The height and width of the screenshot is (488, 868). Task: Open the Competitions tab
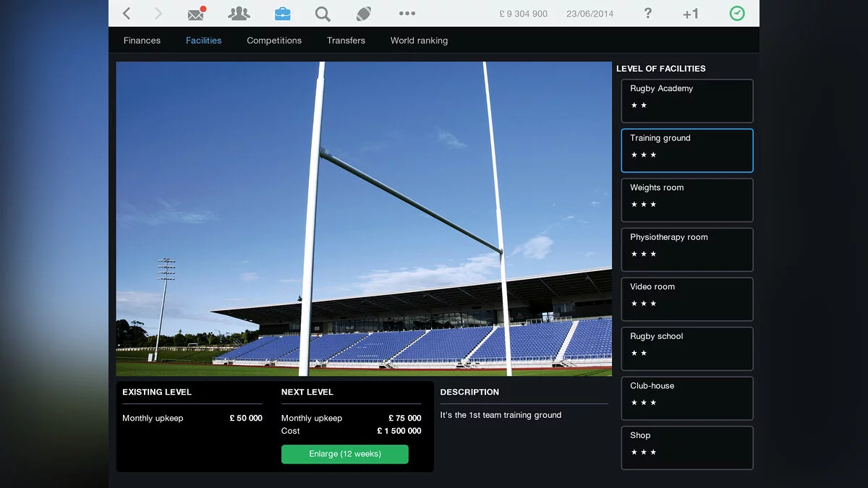pos(274,40)
